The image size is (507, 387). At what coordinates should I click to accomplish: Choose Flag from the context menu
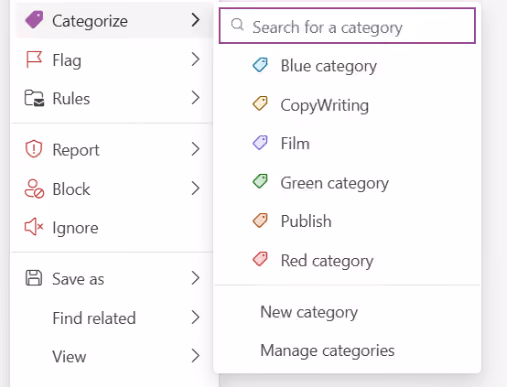(113, 60)
